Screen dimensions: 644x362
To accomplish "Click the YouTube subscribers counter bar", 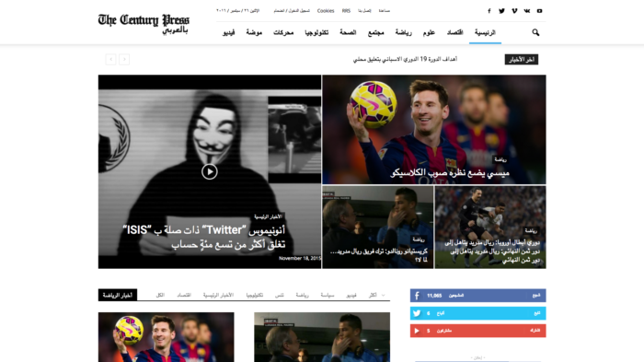I will [477, 331].
